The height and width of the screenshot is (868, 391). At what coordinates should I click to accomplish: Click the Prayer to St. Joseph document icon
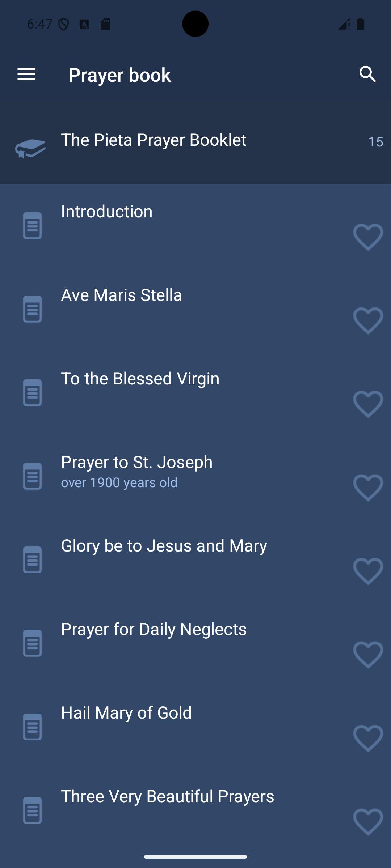pos(32,476)
